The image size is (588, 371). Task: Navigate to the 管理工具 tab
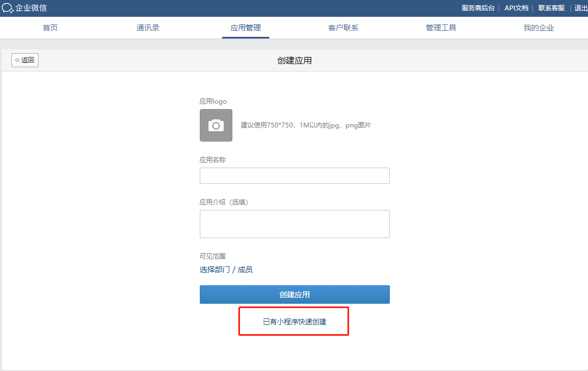[441, 28]
